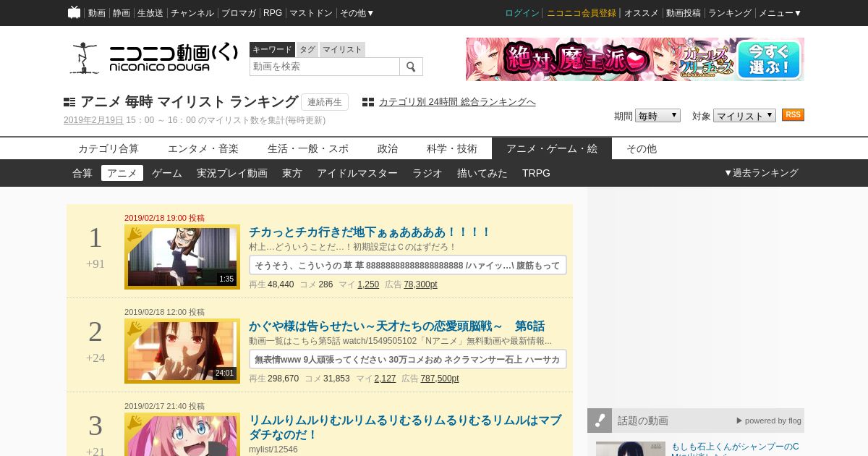This screenshot has height=456, width=868.
Task: Select ラジオ subcategory
Action: (427, 173)
